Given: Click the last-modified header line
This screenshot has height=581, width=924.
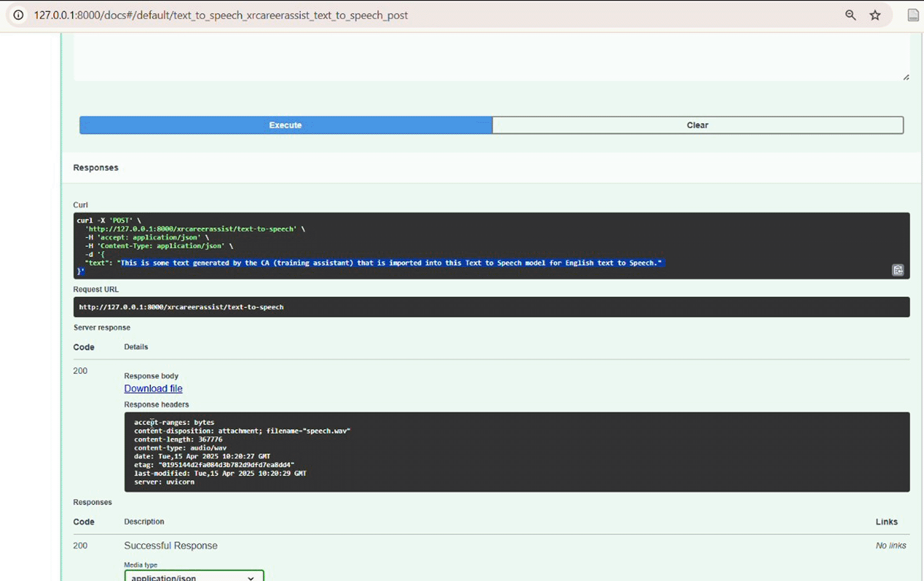Looking at the screenshot, I should (220, 473).
